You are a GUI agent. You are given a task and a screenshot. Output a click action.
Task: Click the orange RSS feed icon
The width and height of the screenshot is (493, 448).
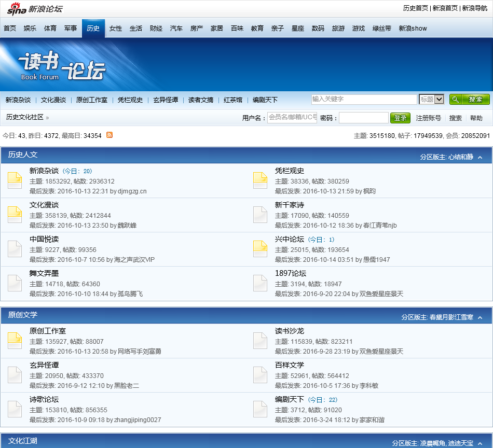pyautogui.click(x=109, y=135)
